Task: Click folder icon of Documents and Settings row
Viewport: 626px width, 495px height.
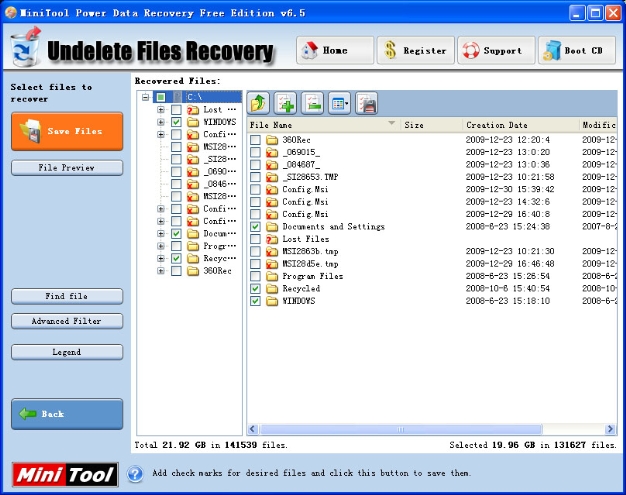Action: click(272, 227)
